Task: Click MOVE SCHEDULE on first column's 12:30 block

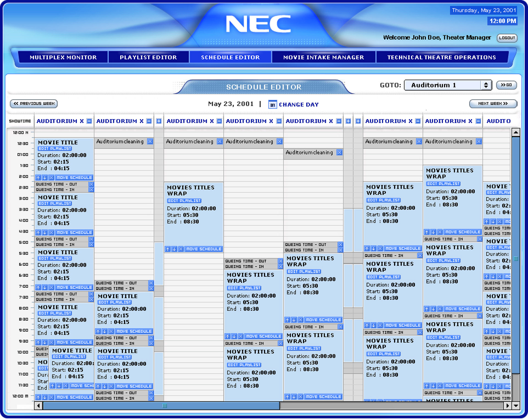Action: click(74, 178)
